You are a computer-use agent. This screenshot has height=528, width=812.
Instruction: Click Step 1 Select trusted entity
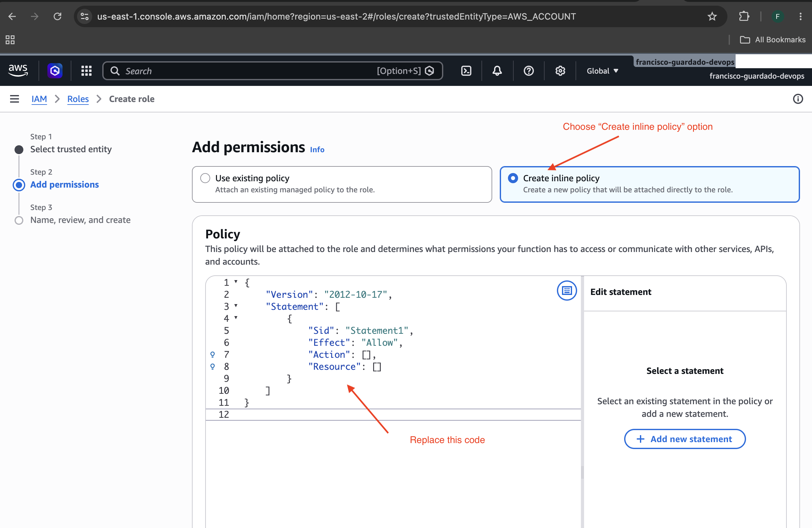[x=71, y=149]
